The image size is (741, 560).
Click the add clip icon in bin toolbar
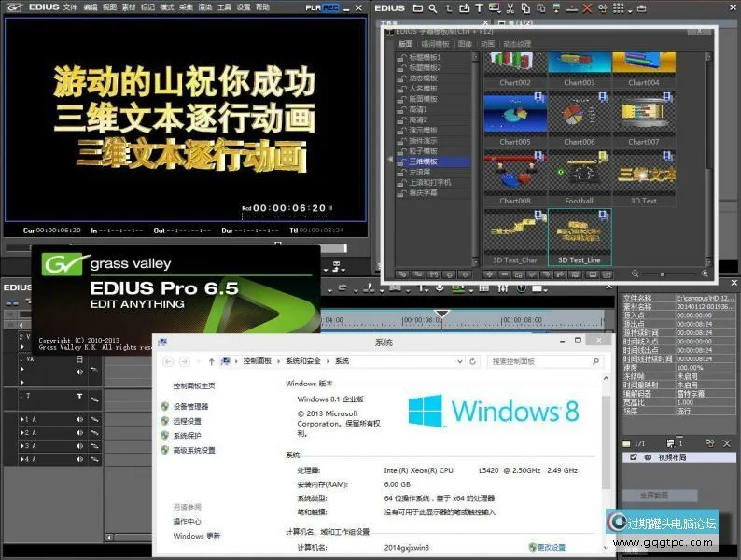[464, 8]
